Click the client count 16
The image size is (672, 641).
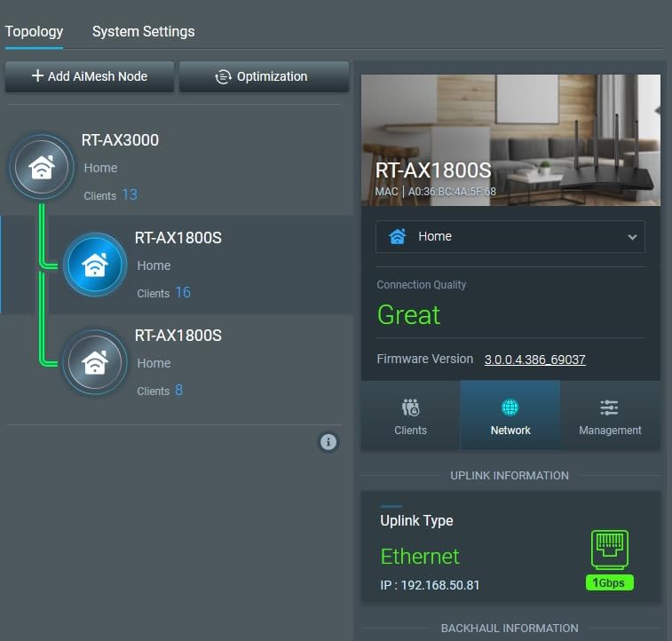click(x=183, y=293)
